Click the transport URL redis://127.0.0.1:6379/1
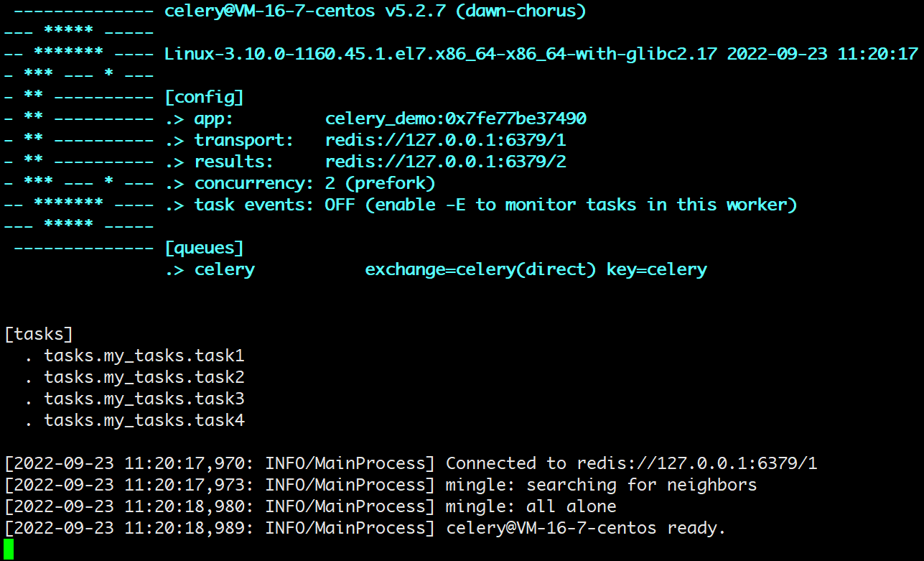The width and height of the screenshot is (924, 561). [x=446, y=140]
